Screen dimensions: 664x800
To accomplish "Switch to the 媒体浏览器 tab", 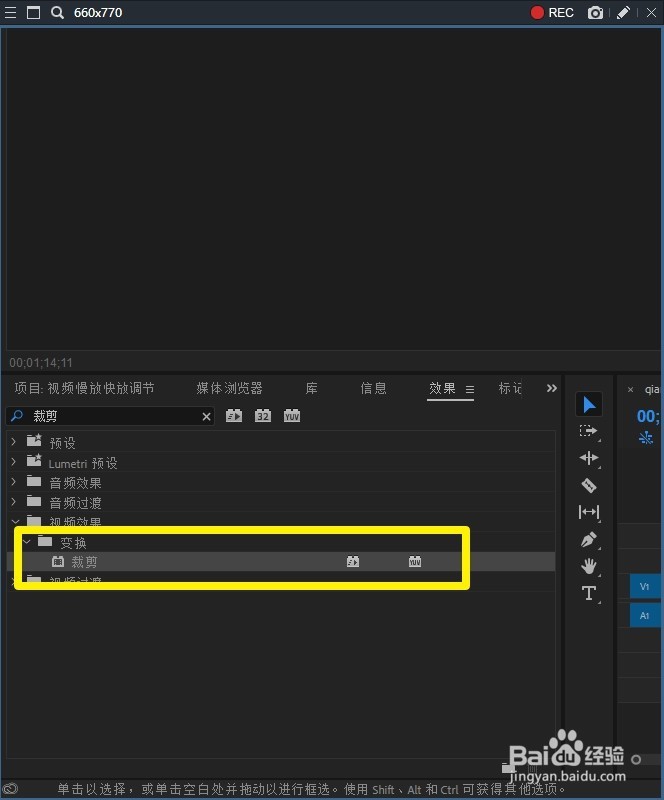I will click(x=229, y=388).
